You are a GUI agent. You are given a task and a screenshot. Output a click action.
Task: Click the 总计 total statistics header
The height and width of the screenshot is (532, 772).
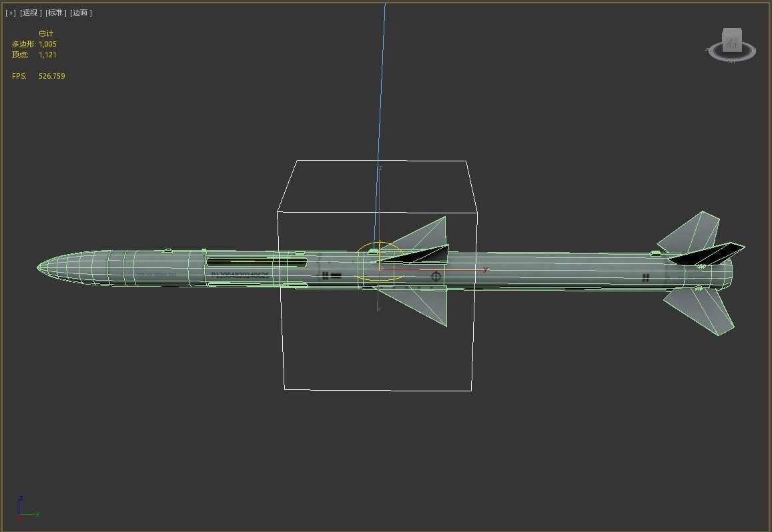point(46,33)
